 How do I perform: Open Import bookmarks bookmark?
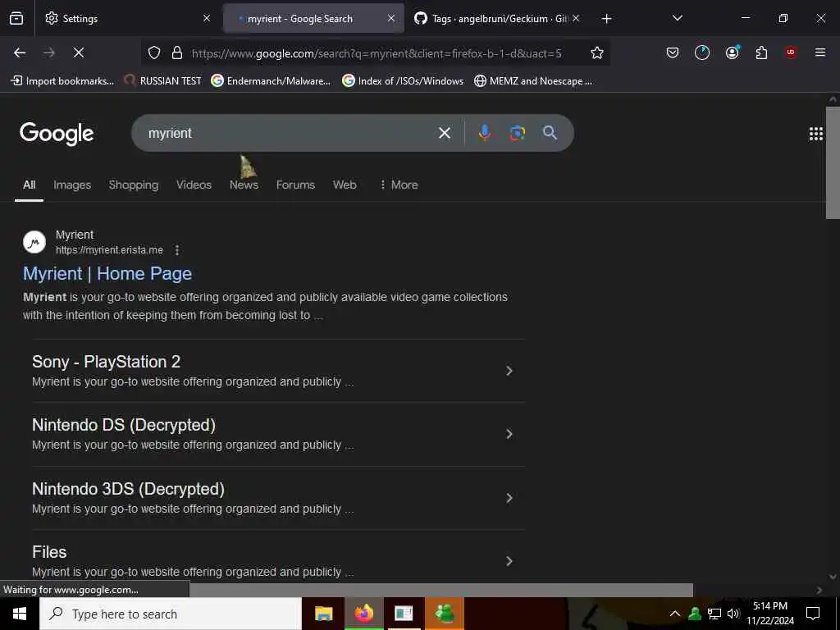pyautogui.click(x=62, y=81)
